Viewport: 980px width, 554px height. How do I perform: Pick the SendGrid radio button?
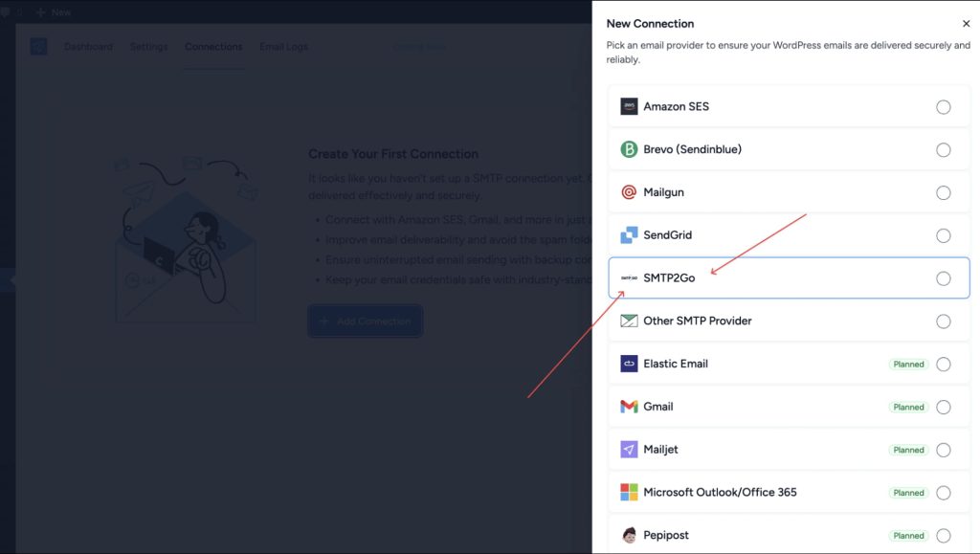point(943,235)
